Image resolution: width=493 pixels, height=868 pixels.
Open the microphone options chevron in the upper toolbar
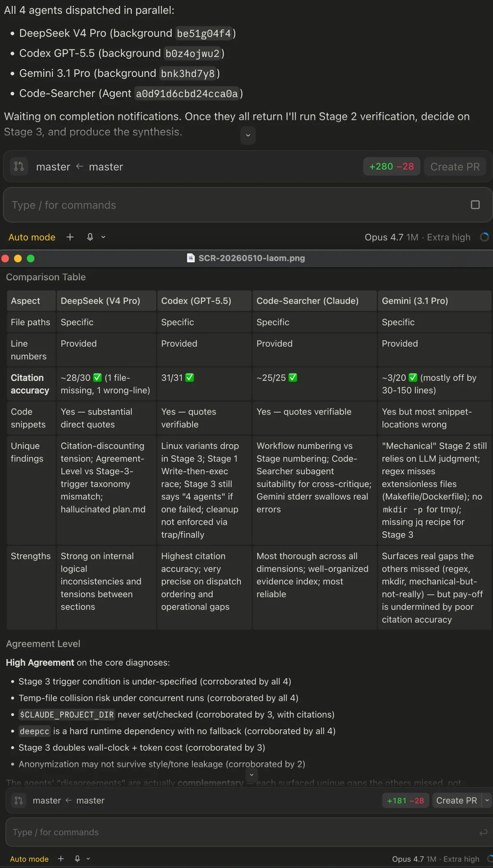[x=103, y=237]
